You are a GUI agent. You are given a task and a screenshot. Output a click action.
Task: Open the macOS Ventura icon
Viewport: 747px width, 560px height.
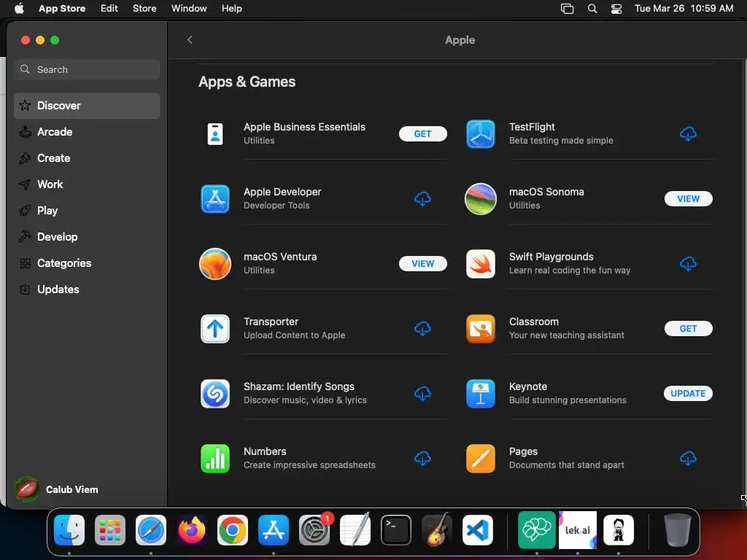215,263
